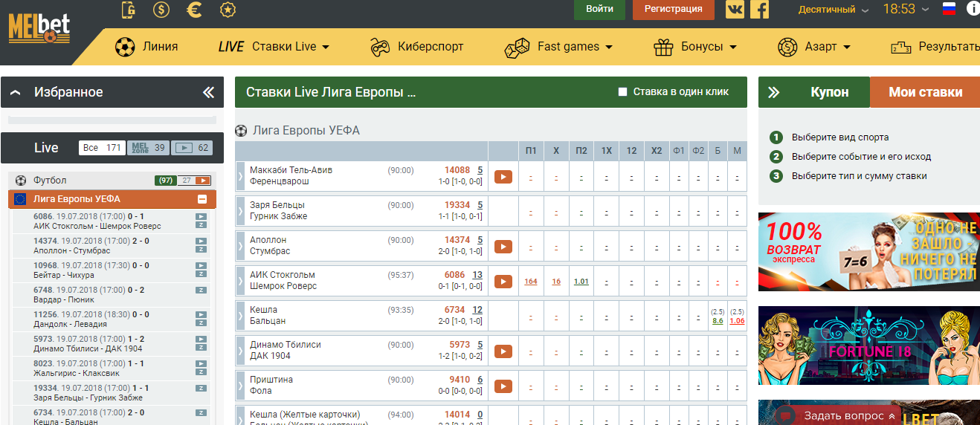This screenshot has height=425, width=980.
Task: Open the 100% возврат экспресса banner
Action: [x=869, y=252]
